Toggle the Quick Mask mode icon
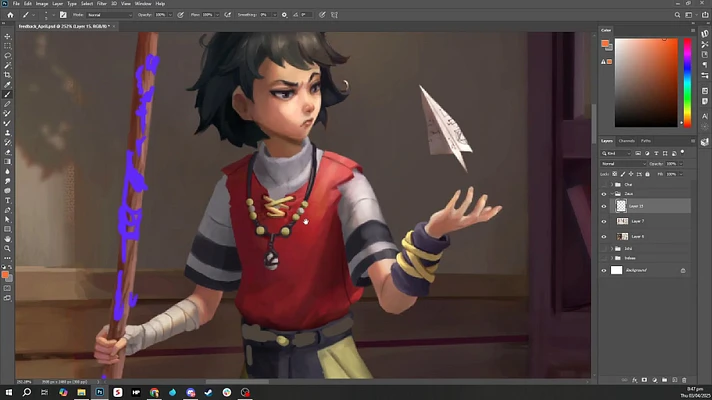The height and width of the screenshot is (400, 712). 7,288
